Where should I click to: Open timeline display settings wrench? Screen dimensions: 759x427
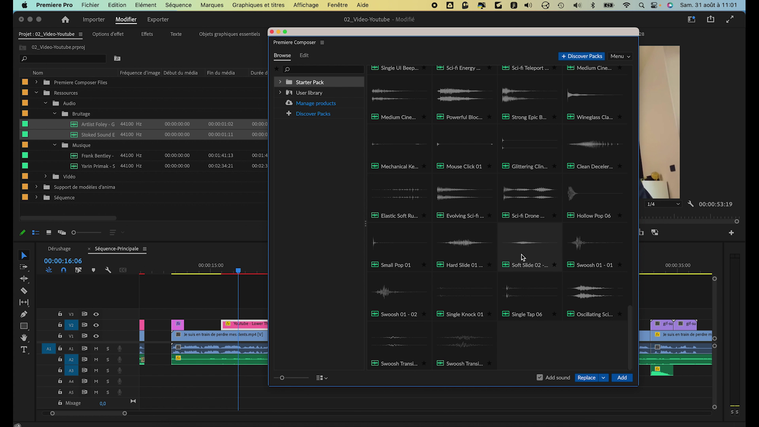click(x=107, y=270)
